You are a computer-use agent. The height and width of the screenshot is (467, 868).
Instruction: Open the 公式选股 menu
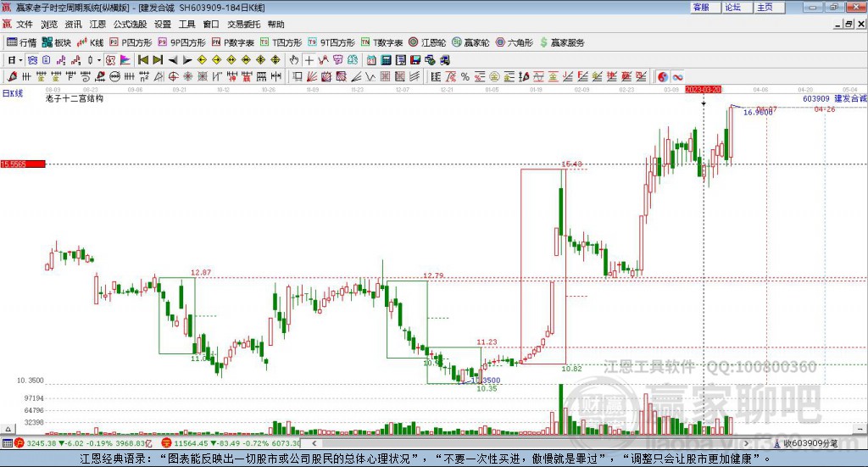coord(130,25)
